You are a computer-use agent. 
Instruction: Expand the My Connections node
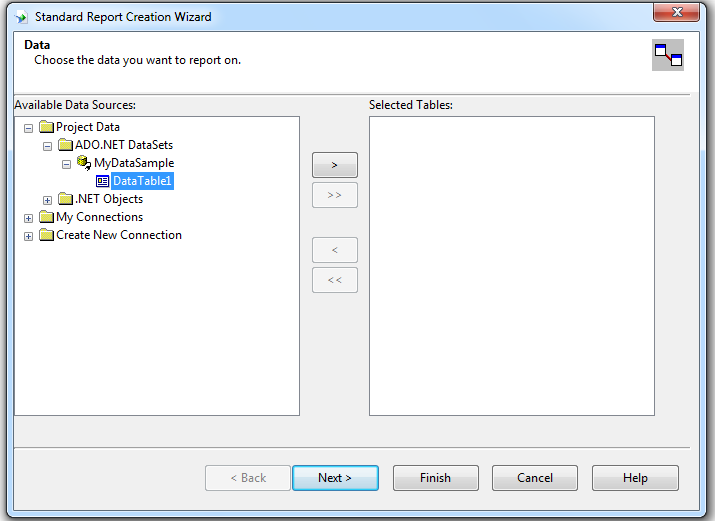click(28, 218)
